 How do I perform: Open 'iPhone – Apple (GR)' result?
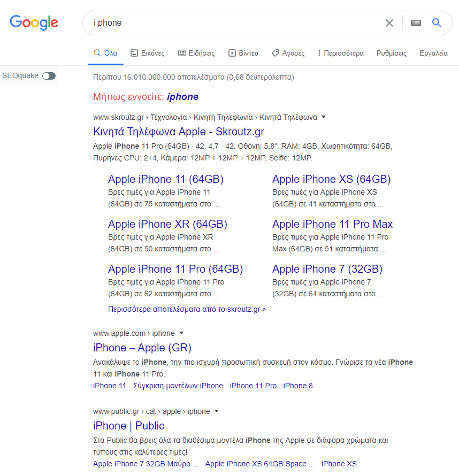pos(142,348)
